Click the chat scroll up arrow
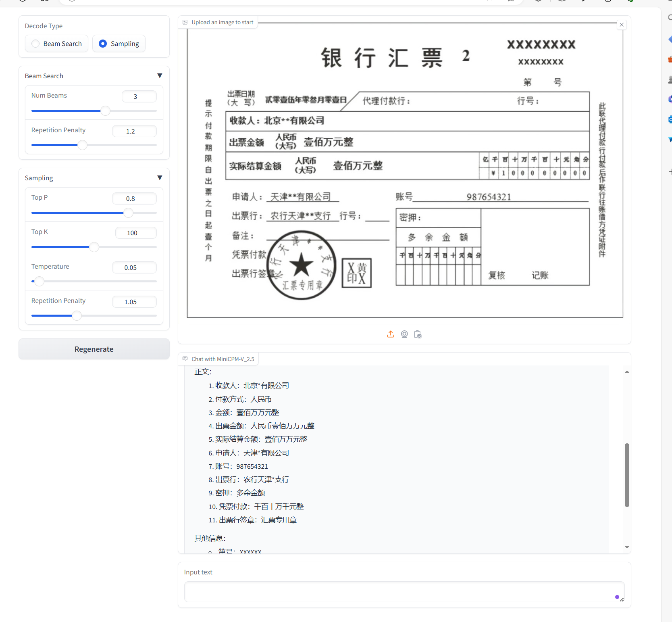 click(x=627, y=372)
